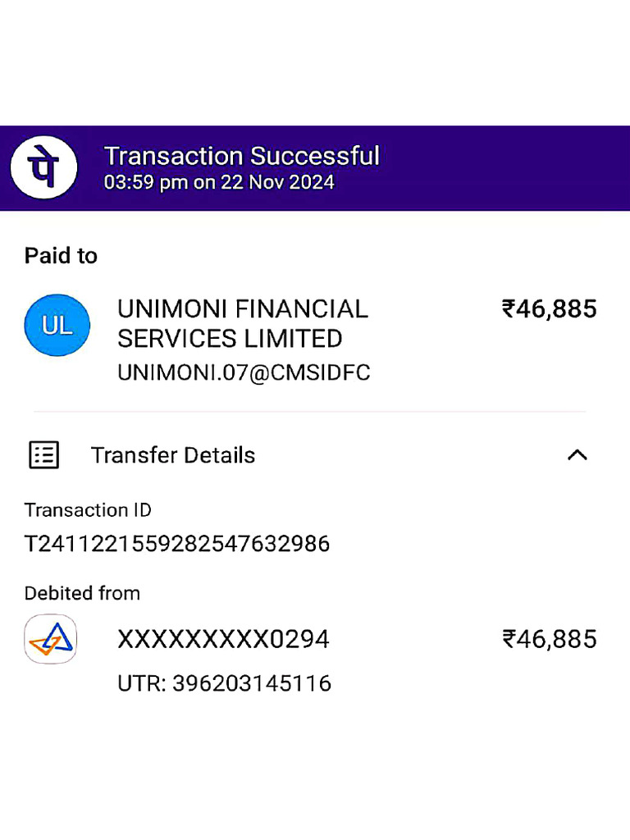
Task: Tap the Transfer Details list icon
Action: click(43, 454)
